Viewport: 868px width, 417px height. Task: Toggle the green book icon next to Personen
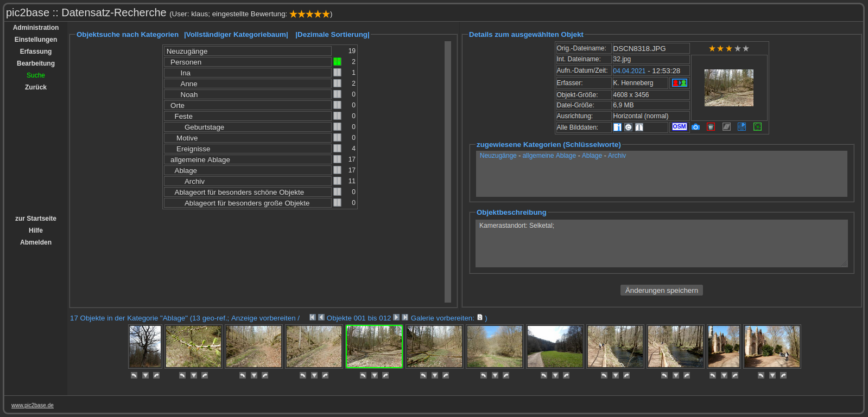[x=337, y=62]
